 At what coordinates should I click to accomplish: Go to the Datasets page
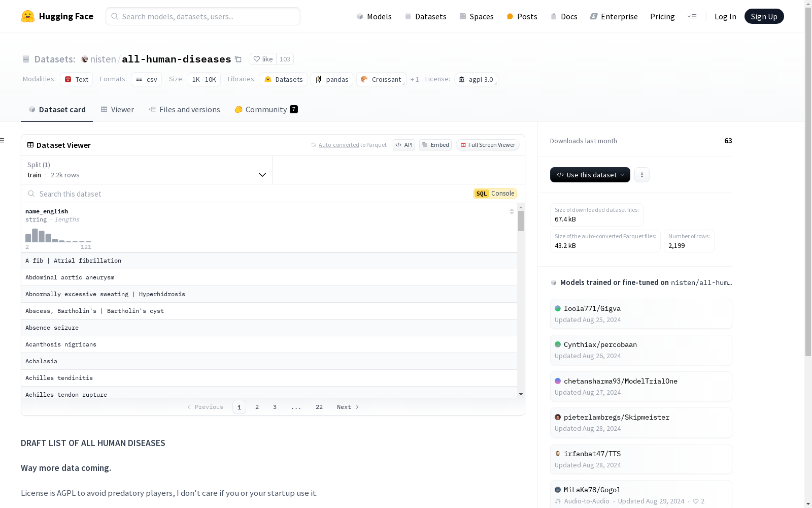pos(425,16)
